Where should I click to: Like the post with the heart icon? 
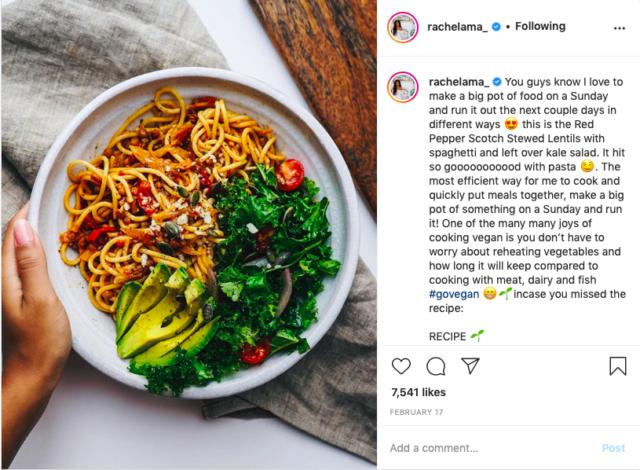401,366
